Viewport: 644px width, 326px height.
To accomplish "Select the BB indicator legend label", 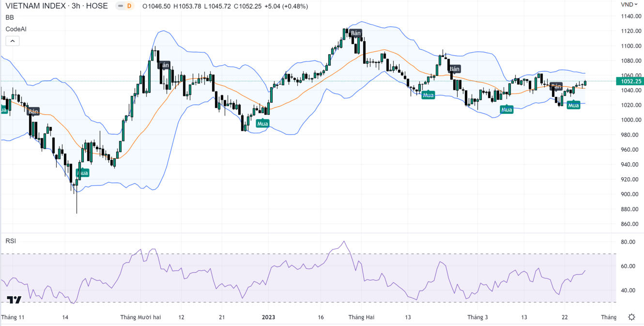I will (10, 17).
